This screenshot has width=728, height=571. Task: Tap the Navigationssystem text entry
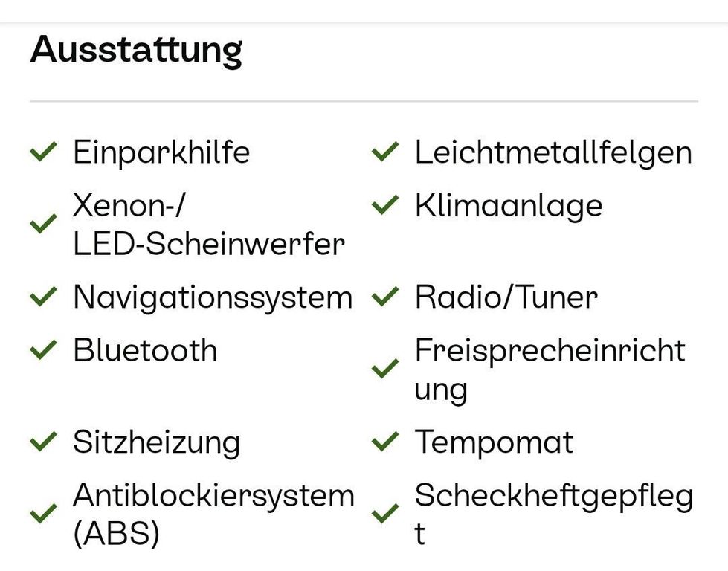click(x=213, y=297)
